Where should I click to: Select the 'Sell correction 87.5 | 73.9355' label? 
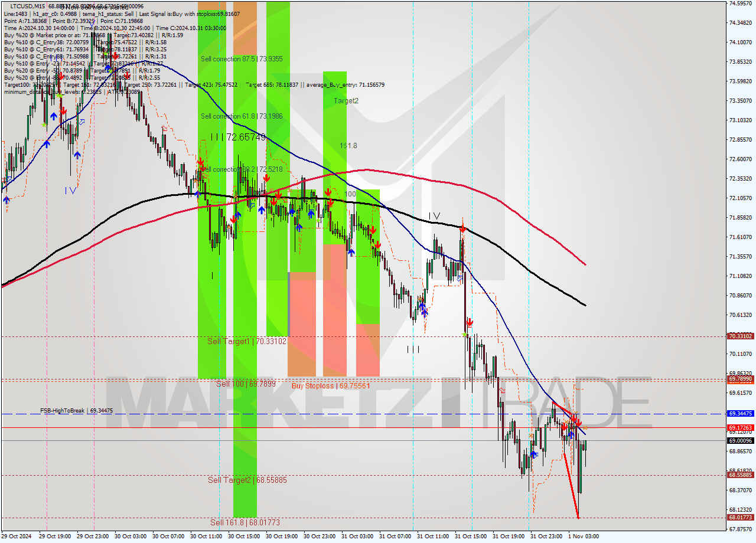pos(242,59)
